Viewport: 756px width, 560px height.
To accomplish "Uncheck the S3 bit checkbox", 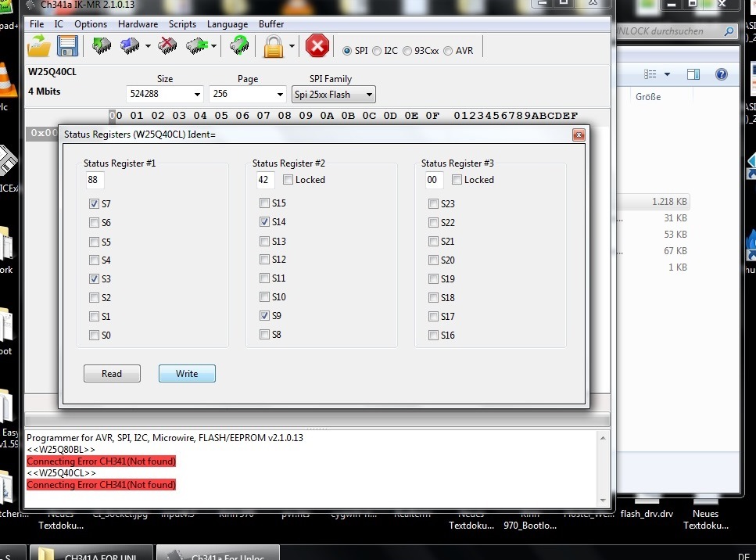I will click(94, 278).
